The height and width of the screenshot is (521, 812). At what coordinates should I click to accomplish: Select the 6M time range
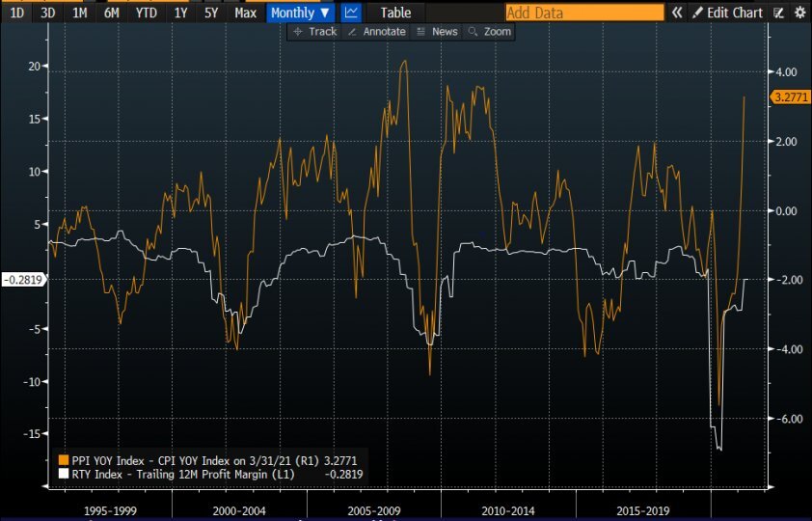tap(111, 13)
